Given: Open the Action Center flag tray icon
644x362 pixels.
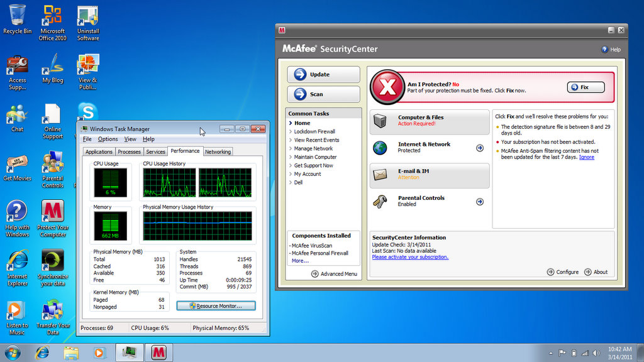Looking at the screenshot, I should pos(562,353).
